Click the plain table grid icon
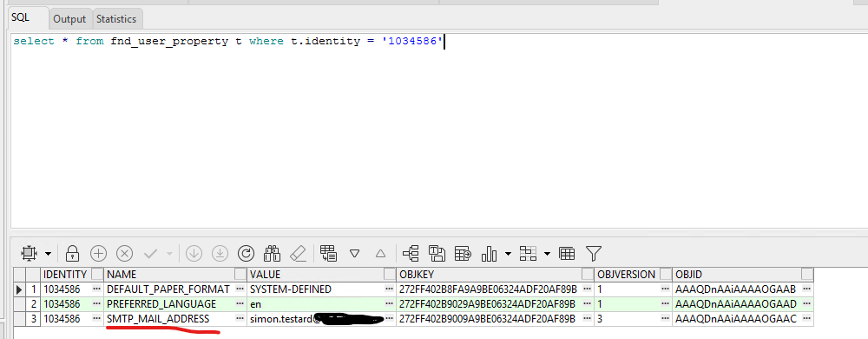The height and width of the screenshot is (339, 868). (x=567, y=254)
